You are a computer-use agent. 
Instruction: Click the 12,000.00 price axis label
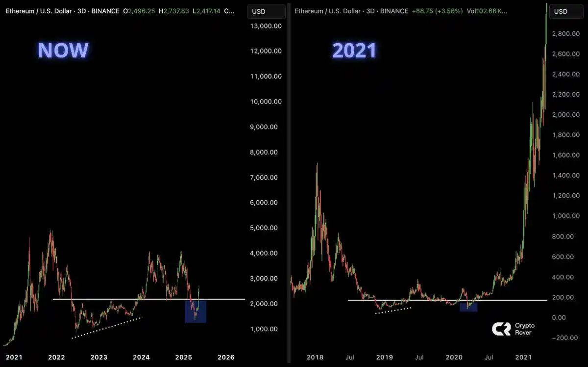[265, 51]
